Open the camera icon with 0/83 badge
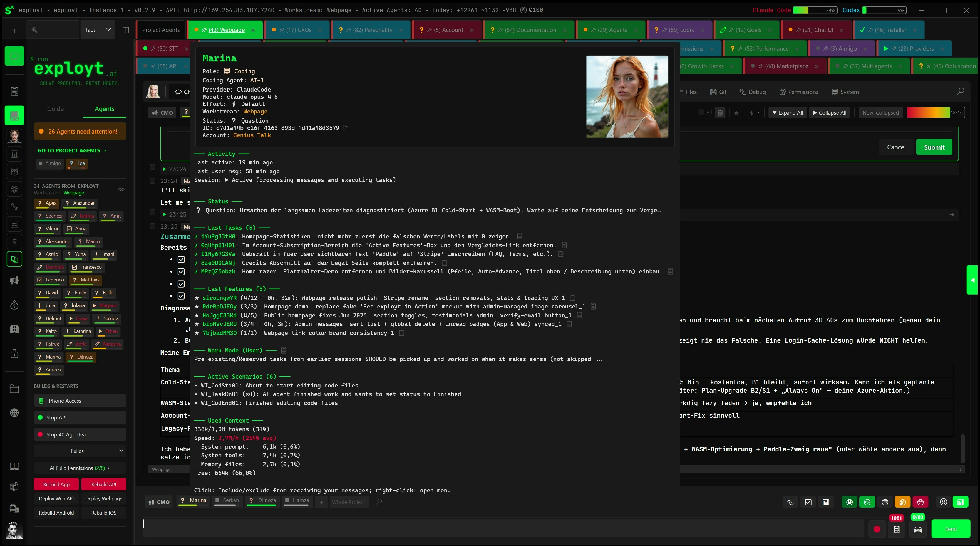Viewport: 980px width, 546px height. coord(918,530)
